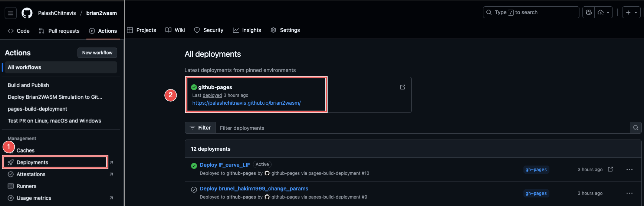This screenshot has width=644, height=206.
Task: Click the GitHub Octocat logo
Action: [27, 13]
